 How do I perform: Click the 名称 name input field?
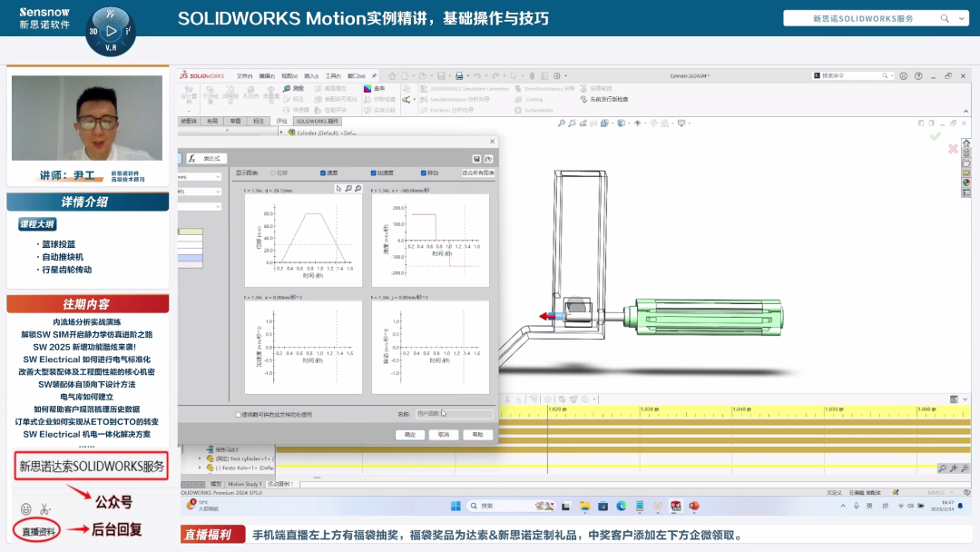pos(454,414)
